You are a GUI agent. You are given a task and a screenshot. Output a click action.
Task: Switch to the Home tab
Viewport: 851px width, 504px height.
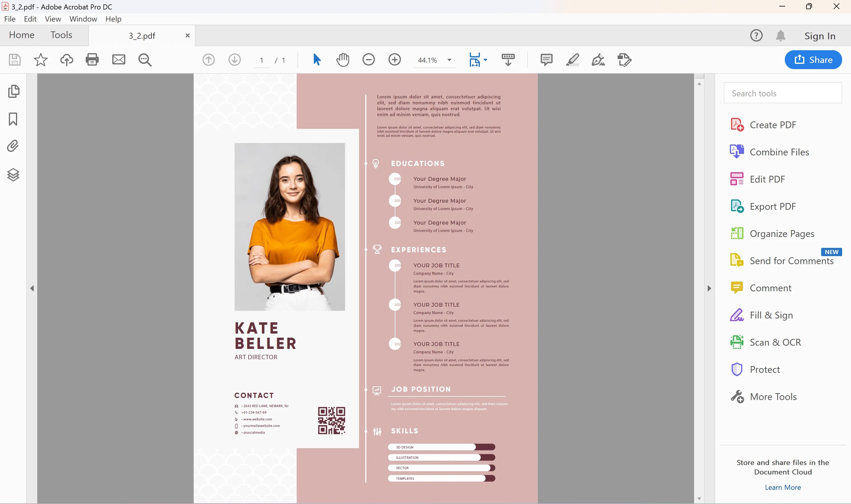(22, 35)
